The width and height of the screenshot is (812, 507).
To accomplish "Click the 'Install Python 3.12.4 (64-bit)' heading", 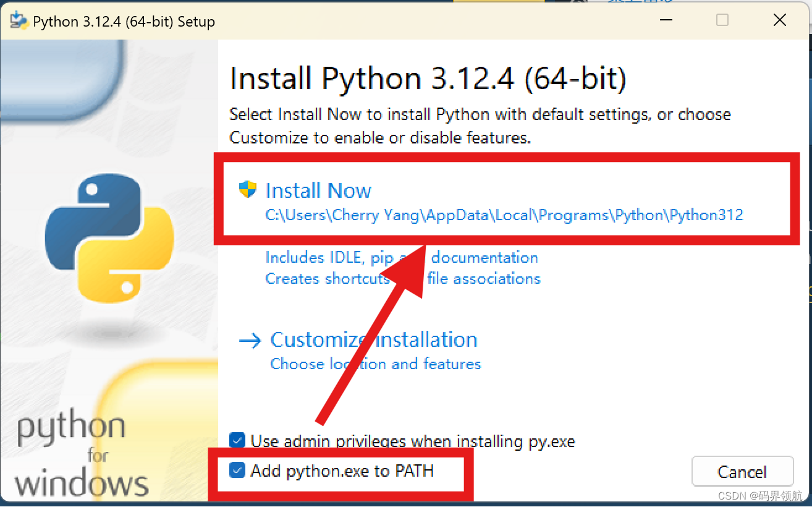I will (428, 79).
